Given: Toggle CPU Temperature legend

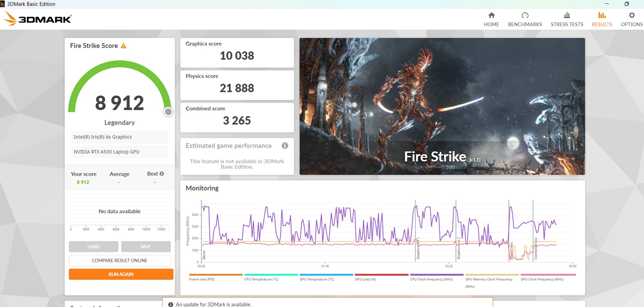Looking at the screenshot, I should point(271,277).
